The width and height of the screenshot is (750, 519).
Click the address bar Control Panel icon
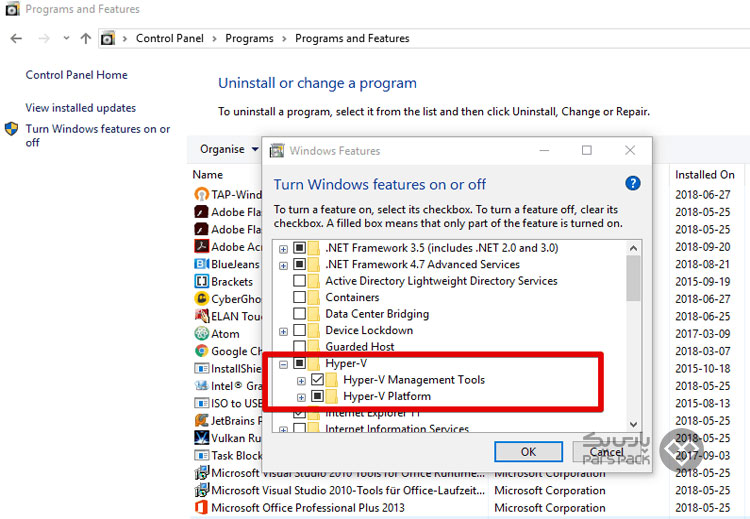[108, 38]
